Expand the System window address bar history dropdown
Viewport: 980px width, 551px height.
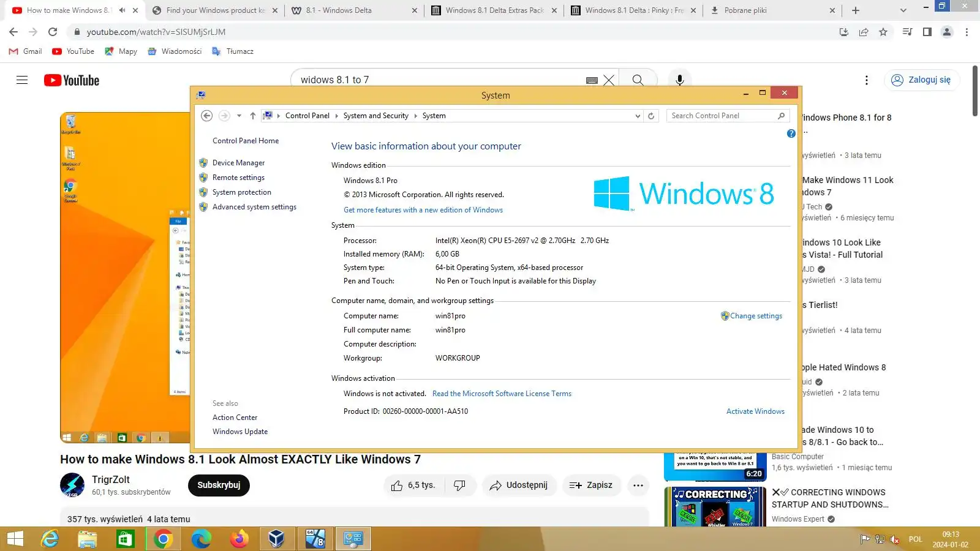(638, 116)
